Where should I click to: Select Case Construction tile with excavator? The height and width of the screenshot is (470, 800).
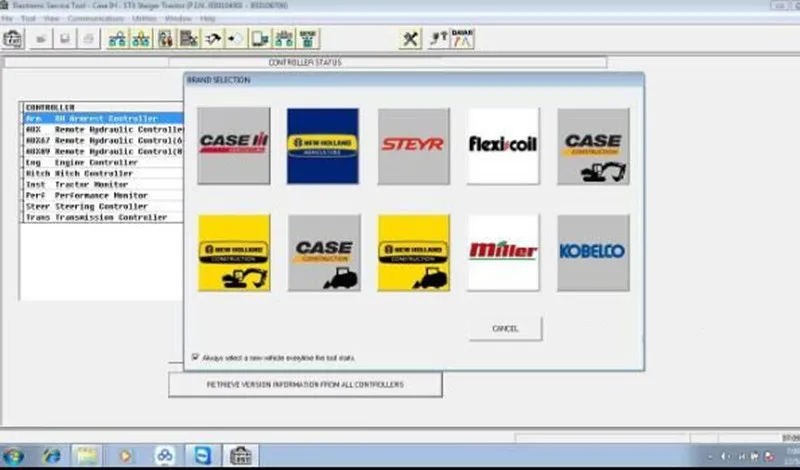593,146
